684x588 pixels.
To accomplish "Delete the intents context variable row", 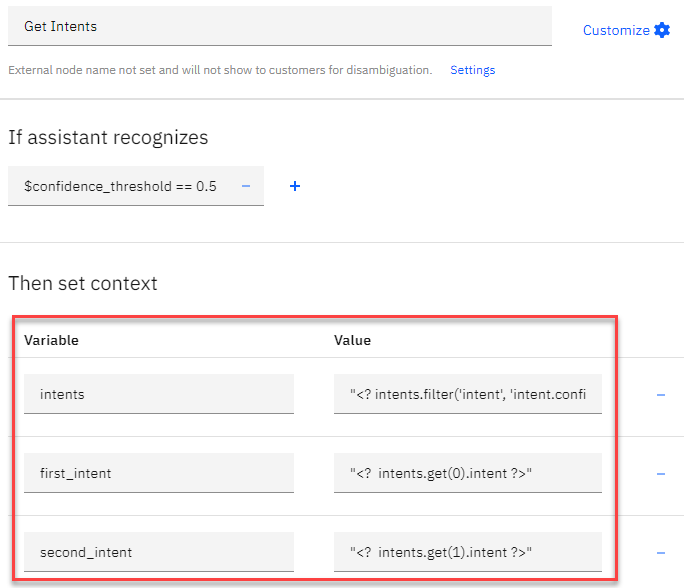I will [661, 395].
